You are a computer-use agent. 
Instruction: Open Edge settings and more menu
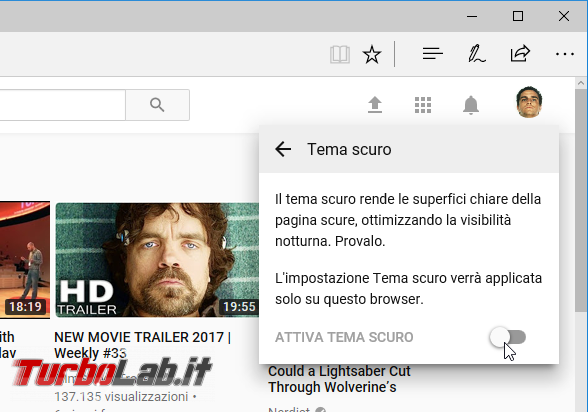click(564, 54)
